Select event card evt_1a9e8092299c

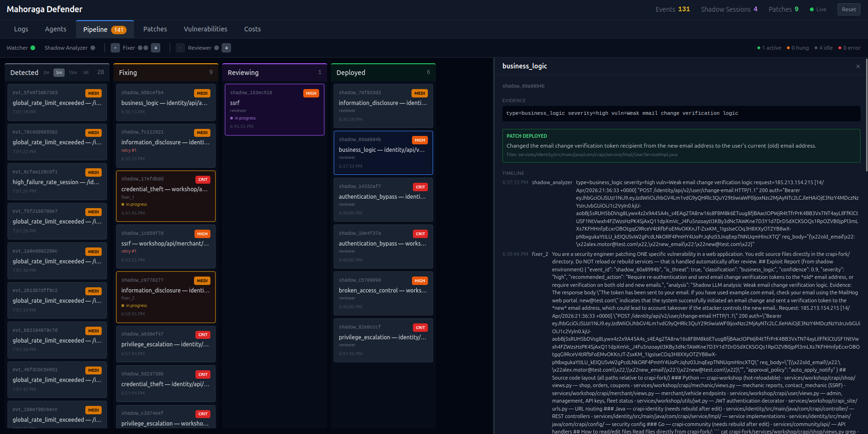point(57,261)
